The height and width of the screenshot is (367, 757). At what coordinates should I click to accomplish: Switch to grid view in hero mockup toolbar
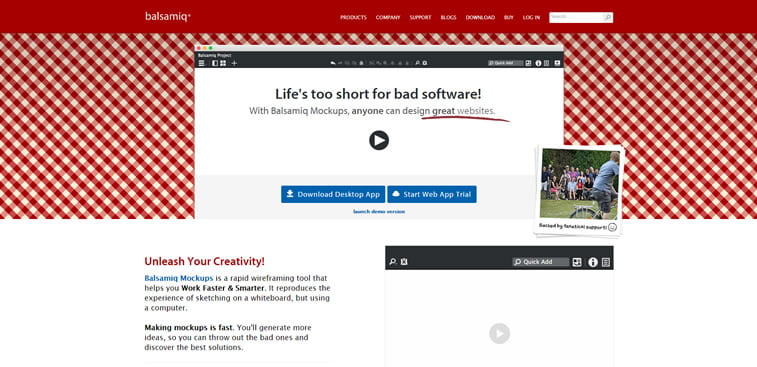223,63
